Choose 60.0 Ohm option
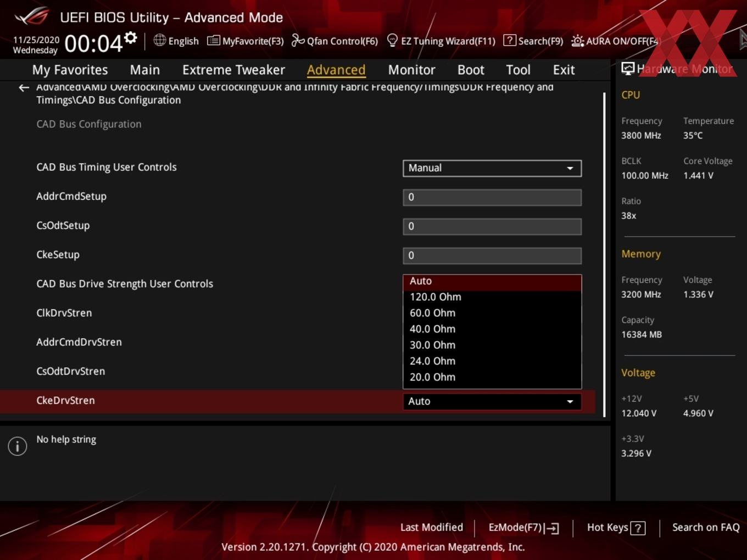Viewport: 747px width, 560px height. tap(492, 313)
